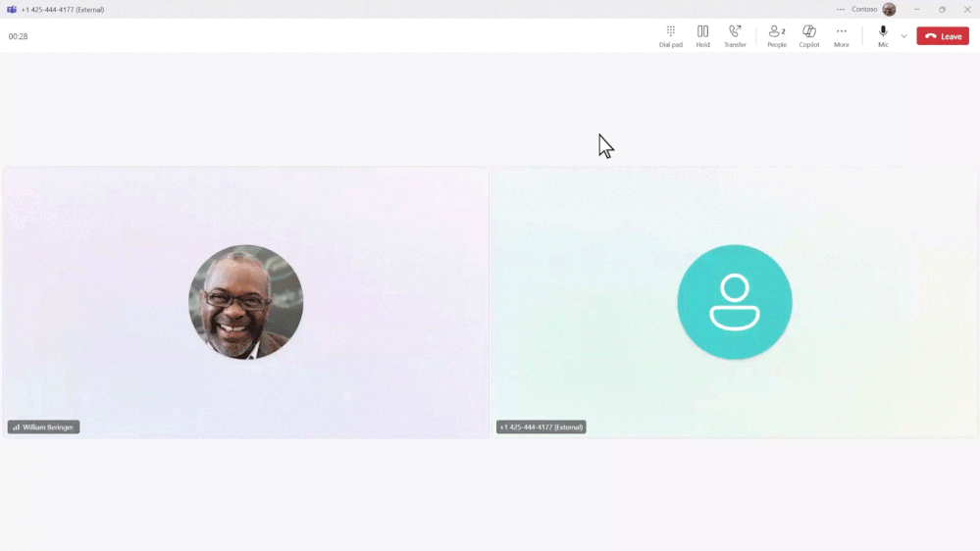Open the Dial pad
The height and width of the screenshot is (551, 980).
pos(670,36)
